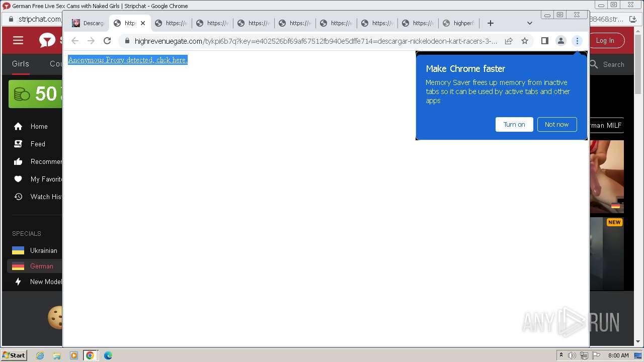Open Chrome side panel icon

pos(544,41)
